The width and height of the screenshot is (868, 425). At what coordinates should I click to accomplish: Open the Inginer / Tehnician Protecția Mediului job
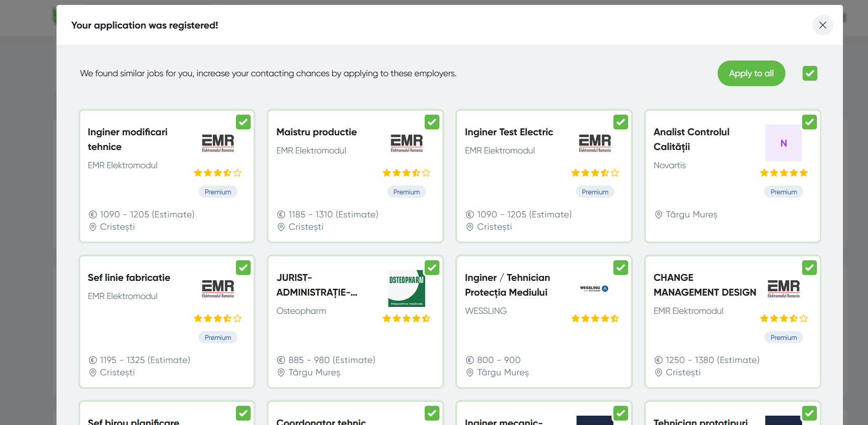click(x=507, y=285)
